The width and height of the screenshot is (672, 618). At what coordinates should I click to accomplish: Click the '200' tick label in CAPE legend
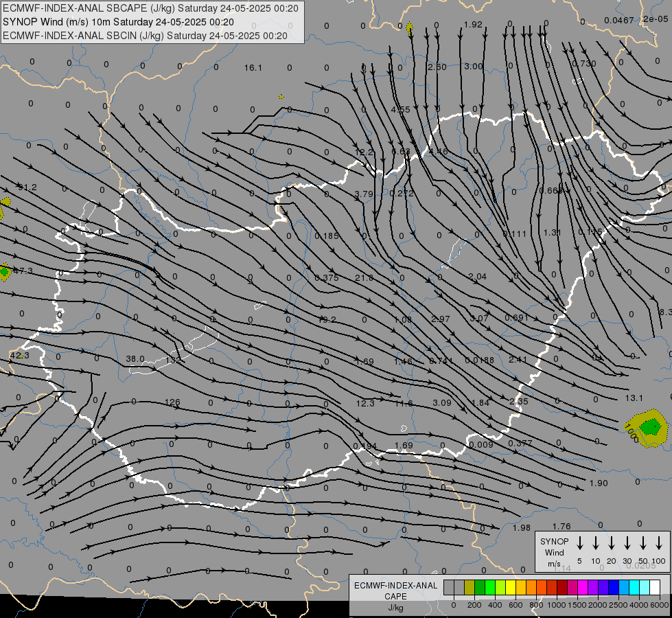click(x=474, y=605)
